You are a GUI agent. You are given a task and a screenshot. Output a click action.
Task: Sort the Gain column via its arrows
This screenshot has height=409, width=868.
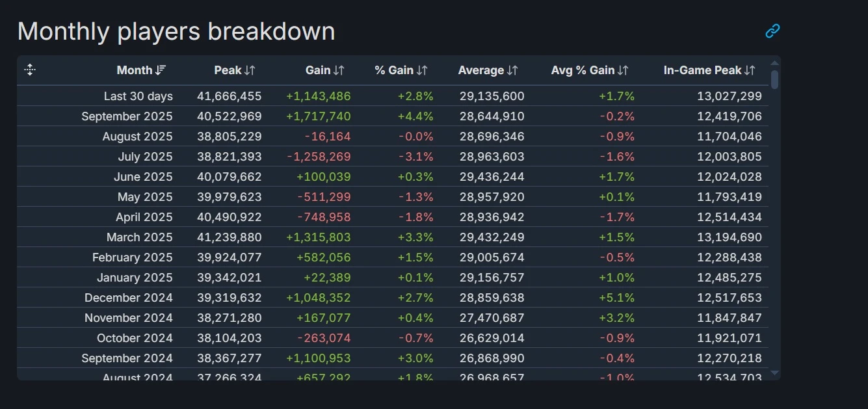pos(339,70)
